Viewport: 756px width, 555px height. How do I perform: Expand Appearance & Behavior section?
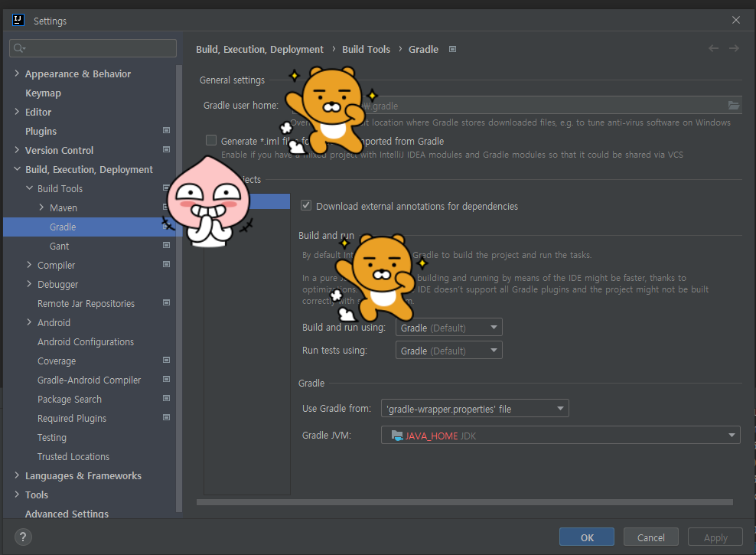click(x=17, y=73)
